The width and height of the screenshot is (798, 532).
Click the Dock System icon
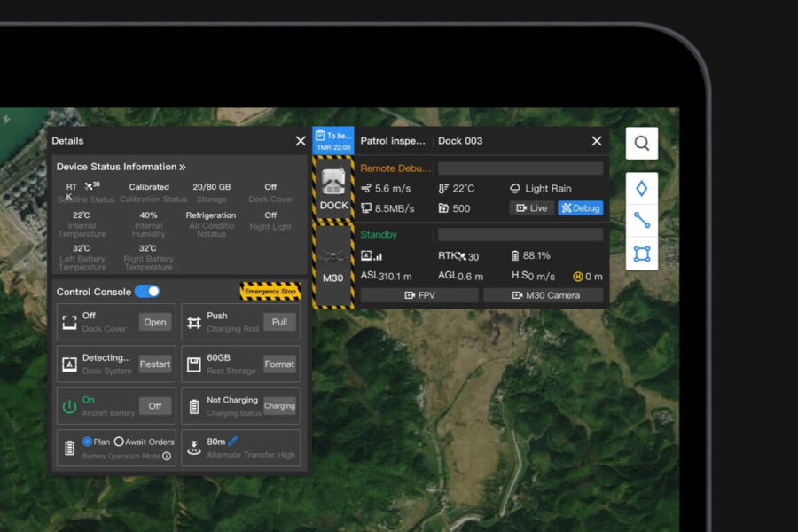coord(69,364)
